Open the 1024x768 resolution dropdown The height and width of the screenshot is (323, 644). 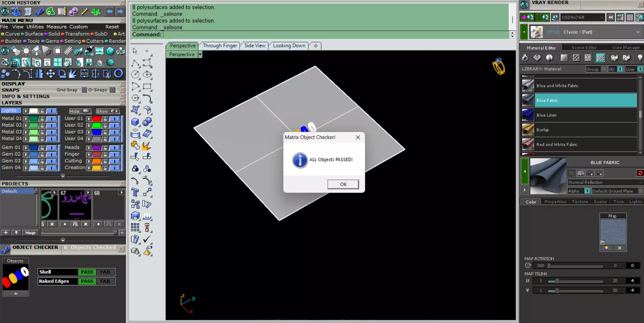(x=582, y=17)
